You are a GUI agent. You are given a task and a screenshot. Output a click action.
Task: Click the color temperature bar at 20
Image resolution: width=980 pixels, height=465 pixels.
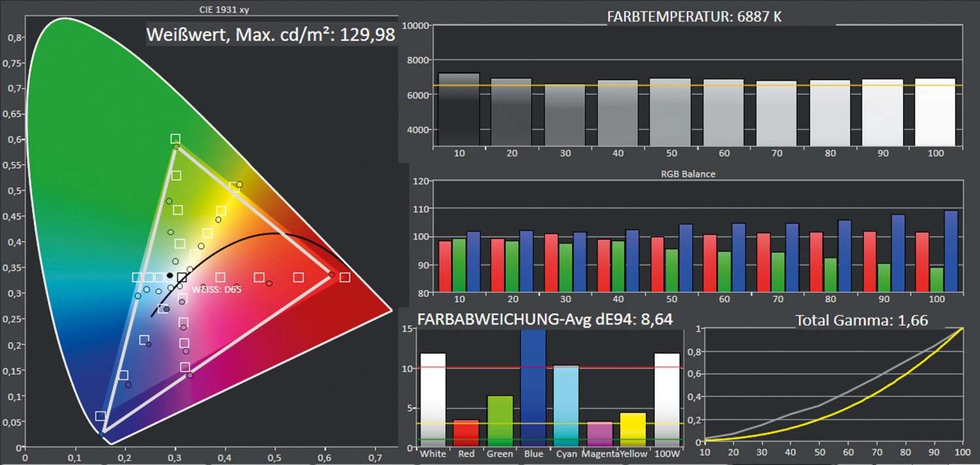point(512,112)
